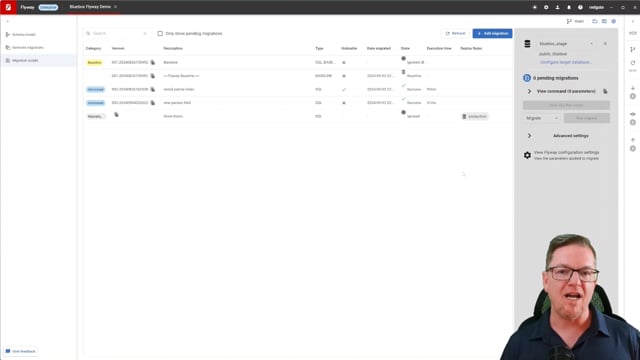Open the search filter dropdown arrow

[145, 33]
